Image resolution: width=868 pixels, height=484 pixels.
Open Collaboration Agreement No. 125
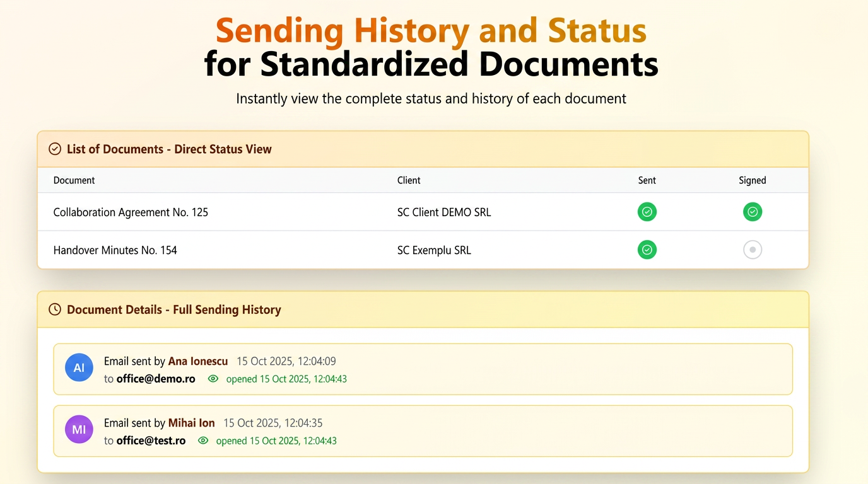click(131, 212)
